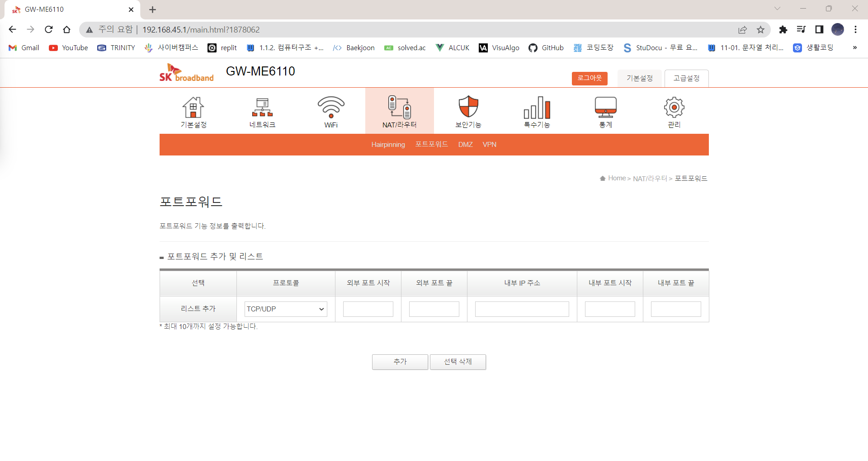The width and height of the screenshot is (868, 461).
Task: Select the NAT/라우터 icon menu
Action: [400, 111]
